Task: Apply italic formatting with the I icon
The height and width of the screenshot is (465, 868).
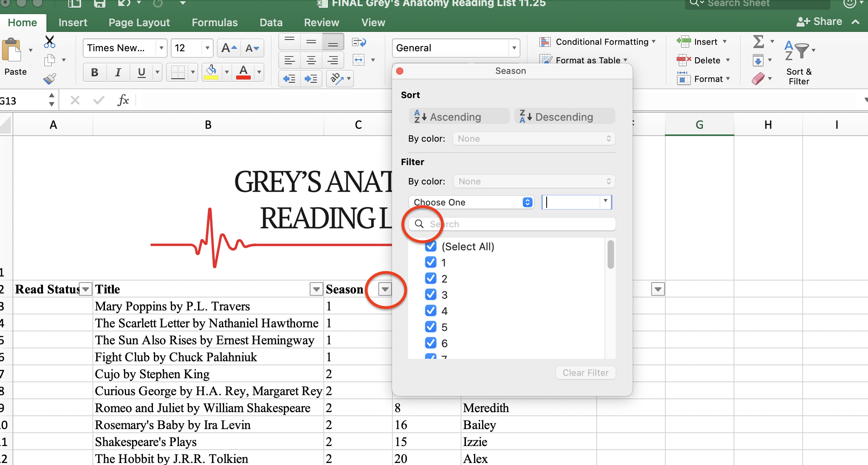Action: (x=118, y=72)
